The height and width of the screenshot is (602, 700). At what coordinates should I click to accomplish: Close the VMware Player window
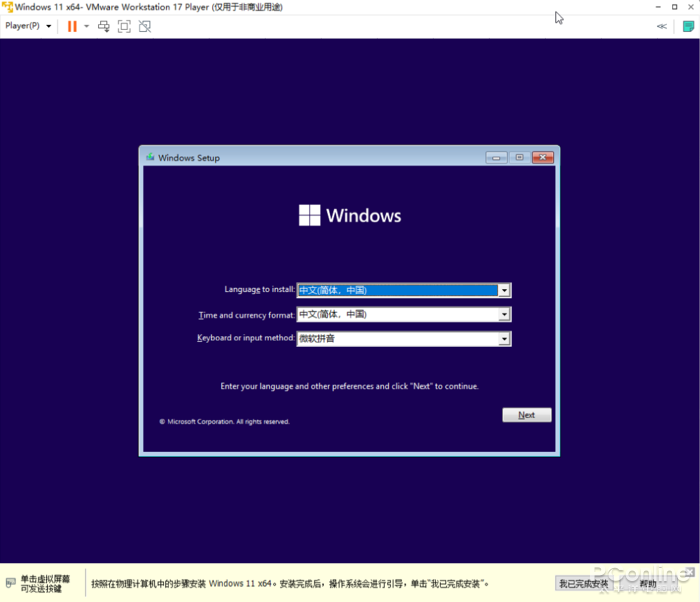tap(691, 7)
